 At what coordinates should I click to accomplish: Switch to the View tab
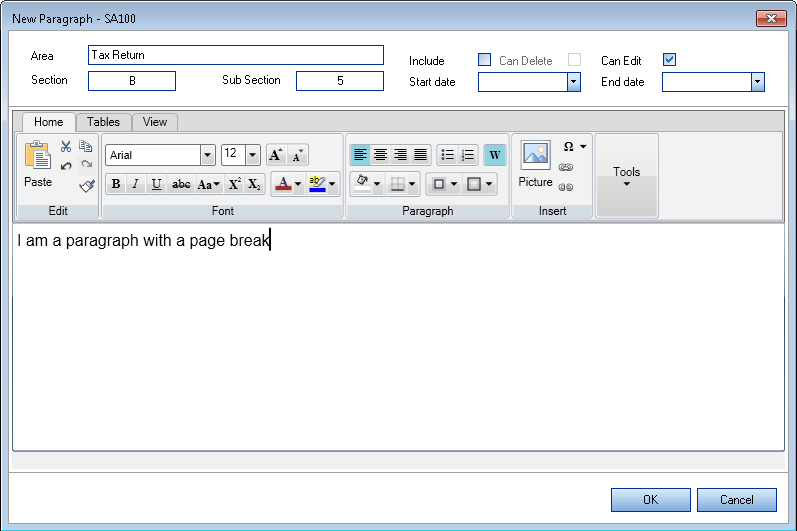[x=155, y=122]
